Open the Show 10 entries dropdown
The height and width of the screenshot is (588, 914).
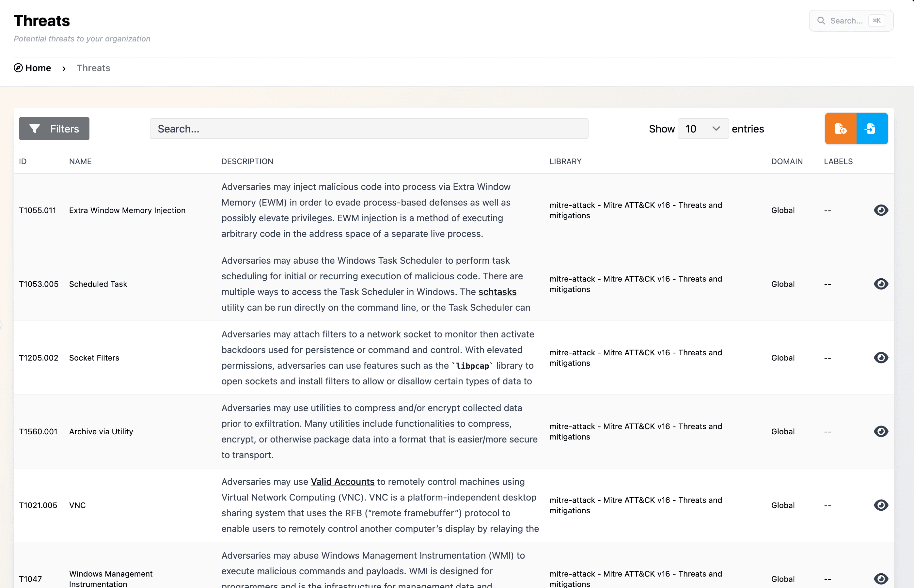click(703, 129)
